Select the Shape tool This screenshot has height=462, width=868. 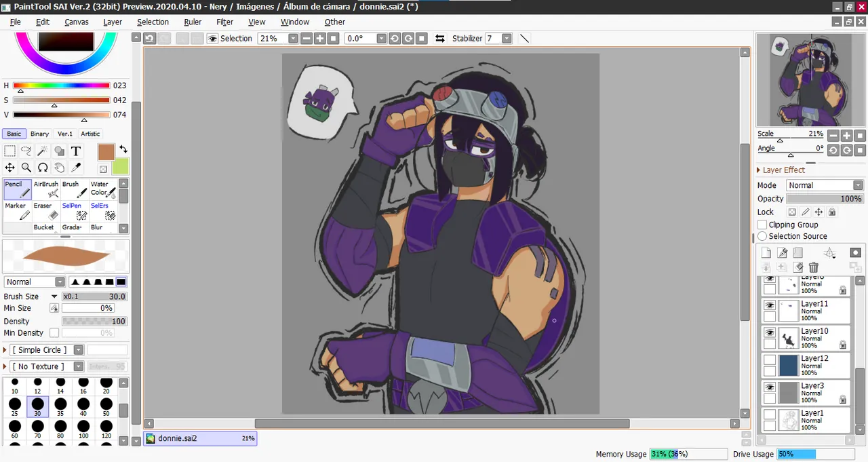(59, 151)
